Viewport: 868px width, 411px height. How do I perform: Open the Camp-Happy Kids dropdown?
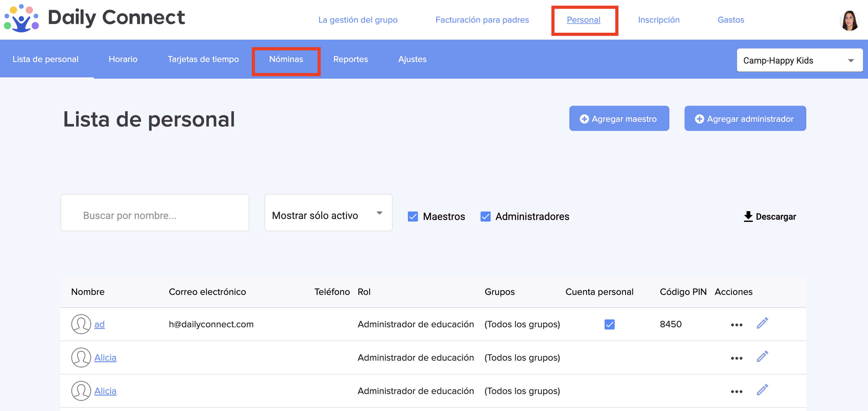(799, 60)
